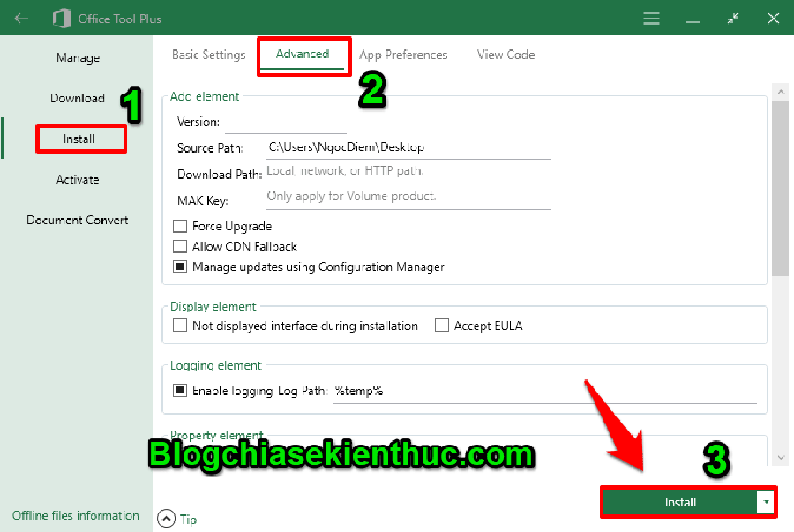Viewport: 794px width, 532px height.
Task: Click the MAK Key field
Action: (408, 197)
